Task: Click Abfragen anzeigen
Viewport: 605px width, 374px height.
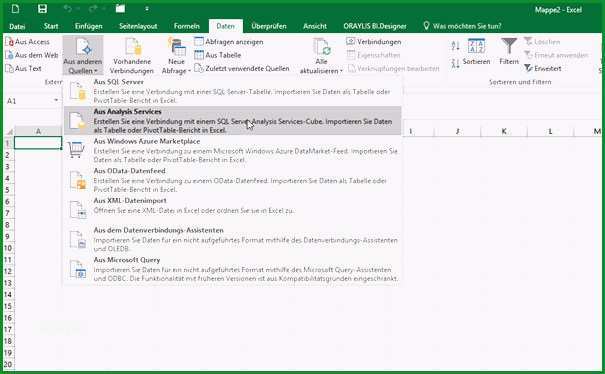Action: click(229, 42)
